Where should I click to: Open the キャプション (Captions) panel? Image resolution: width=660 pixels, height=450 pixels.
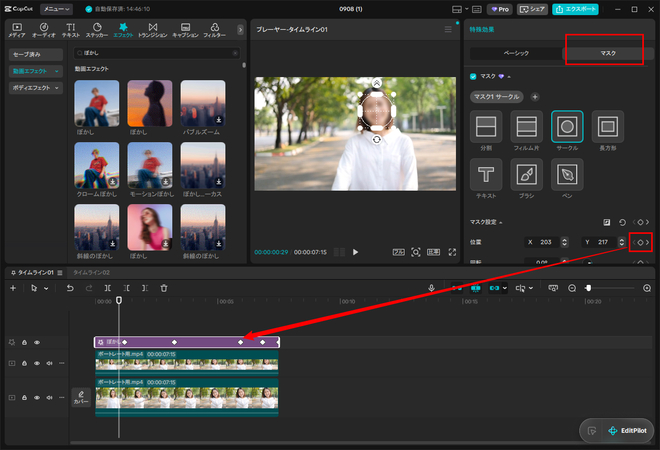[185, 30]
